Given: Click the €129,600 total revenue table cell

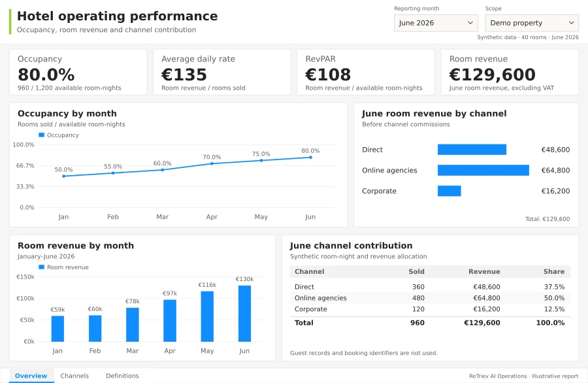Looking at the screenshot, I should click(x=482, y=323).
